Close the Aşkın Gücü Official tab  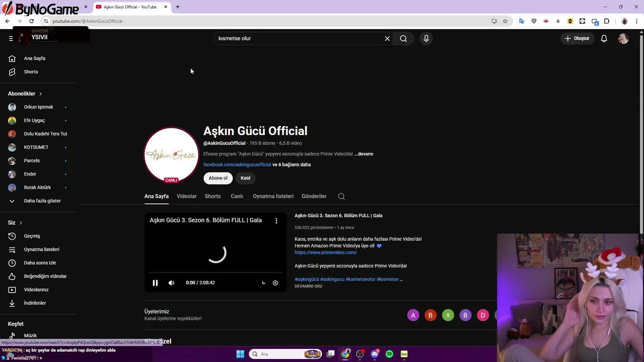tap(166, 7)
